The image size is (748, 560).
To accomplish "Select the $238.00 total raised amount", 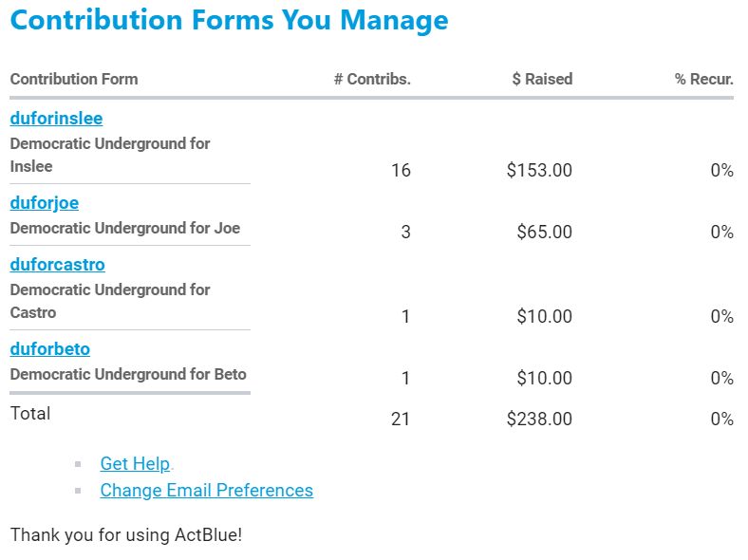I will pos(539,419).
